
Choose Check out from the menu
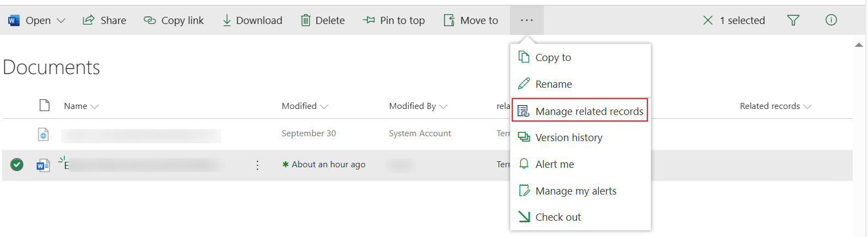coord(580,217)
